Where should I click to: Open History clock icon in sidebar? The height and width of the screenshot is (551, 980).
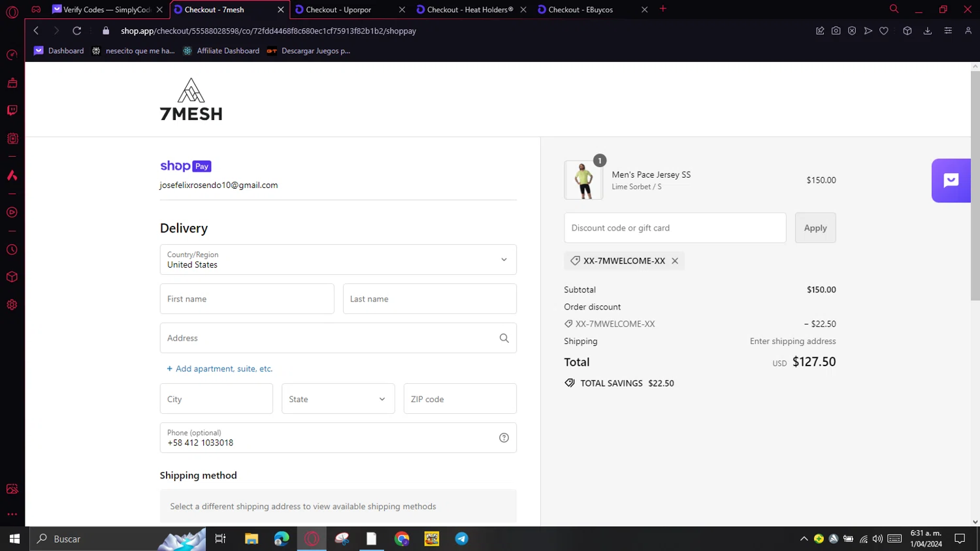pyautogui.click(x=12, y=249)
